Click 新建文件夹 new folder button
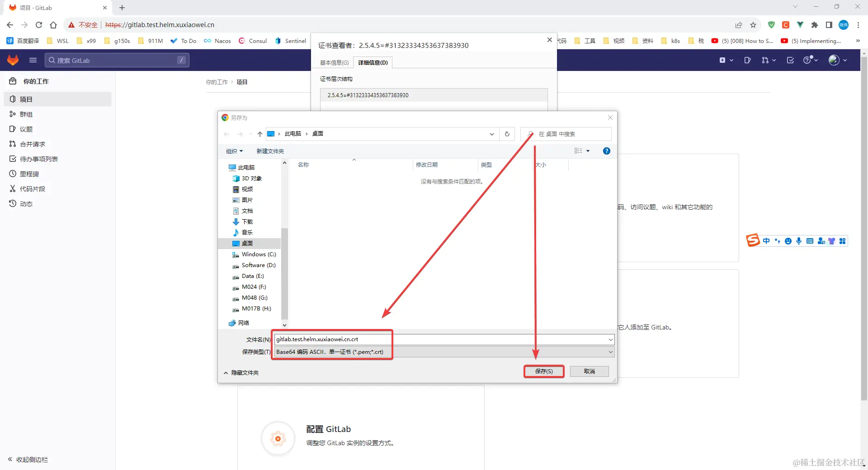Viewport: 868px width, 470px height. 270,151
